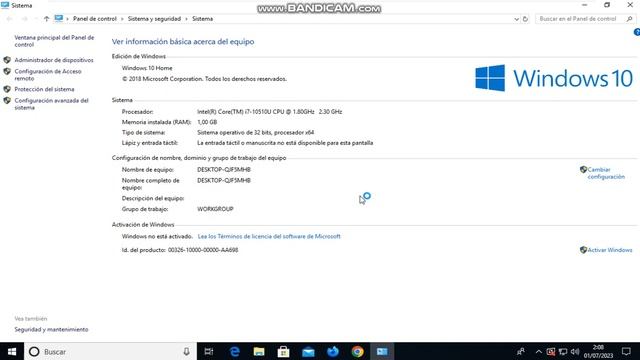Launch Microsoft Edge from taskbar
640x360 pixels.
[x=235, y=351]
